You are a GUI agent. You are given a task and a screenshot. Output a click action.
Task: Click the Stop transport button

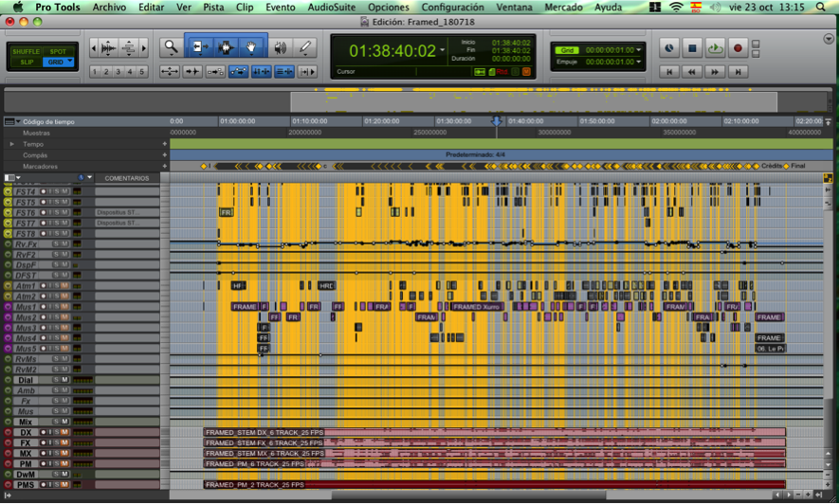692,47
